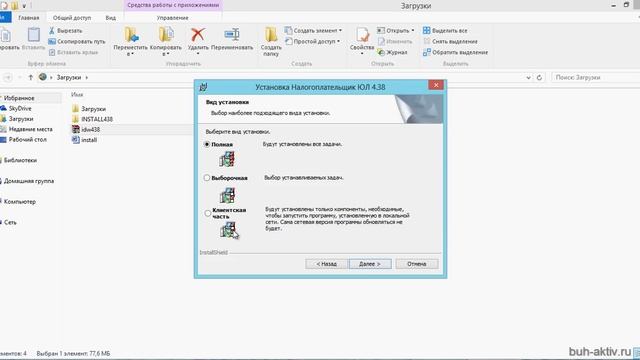Click the Имя column header

[x=77, y=95]
